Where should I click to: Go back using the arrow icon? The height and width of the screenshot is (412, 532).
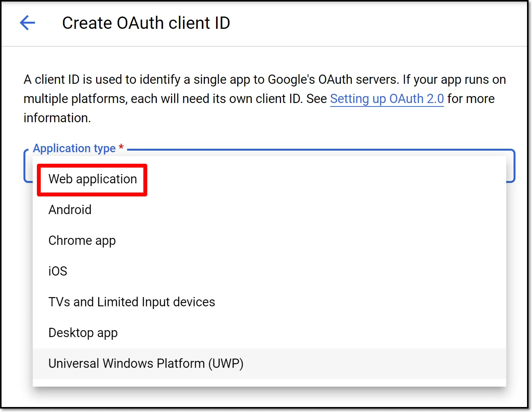tap(27, 23)
